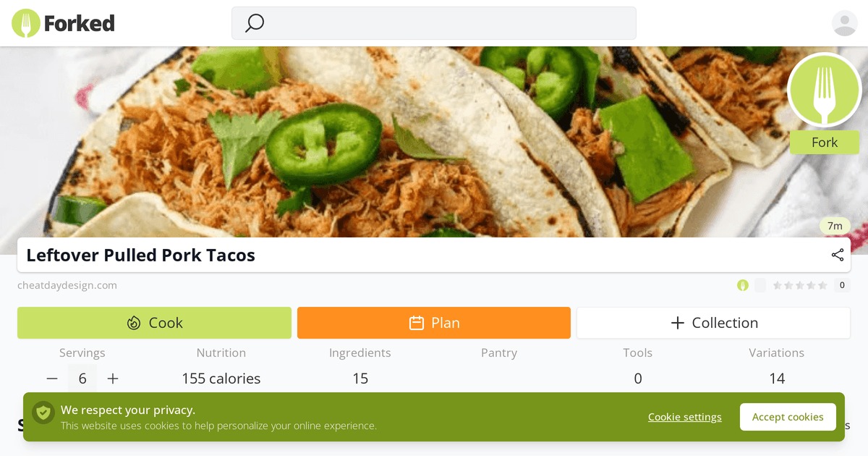Decrease servings with the minus control
This screenshot has width=868, height=456.
[x=51, y=378]
